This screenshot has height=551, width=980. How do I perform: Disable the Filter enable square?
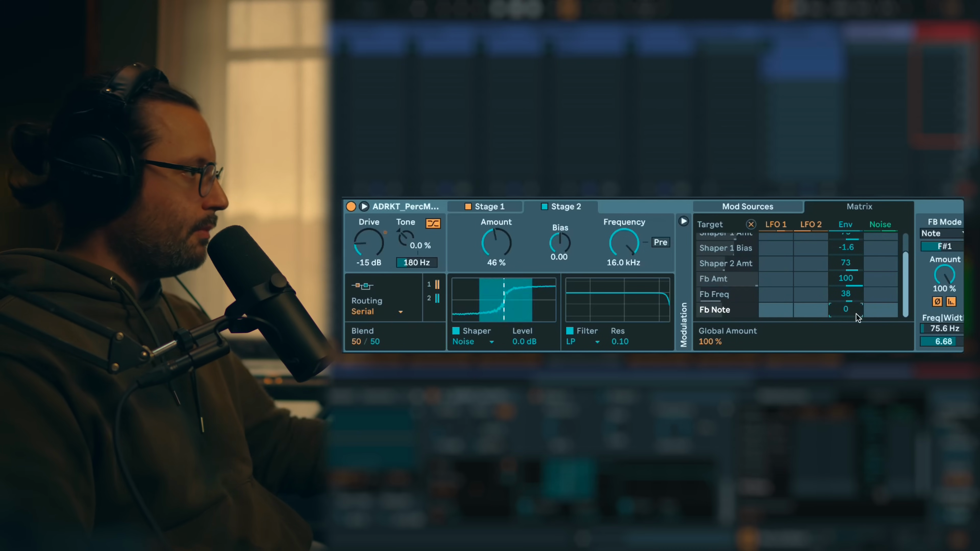570,331
